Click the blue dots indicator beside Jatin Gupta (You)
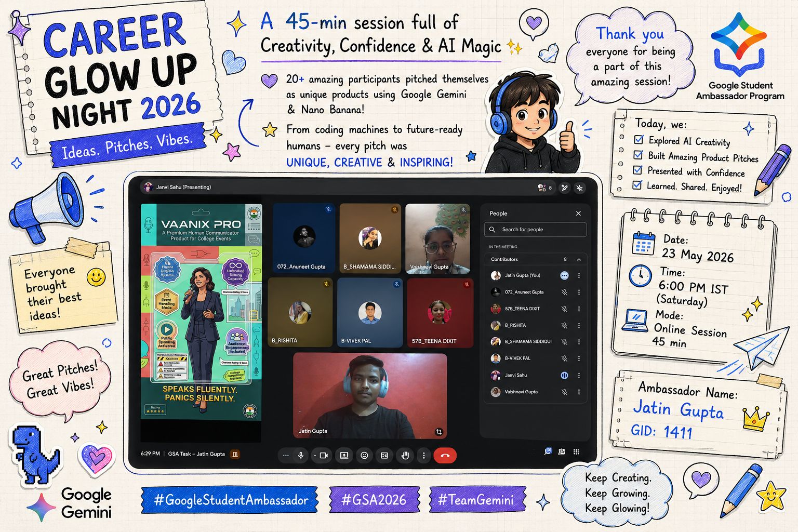Viewport: 798px width, 532px height. pos(564,276)
